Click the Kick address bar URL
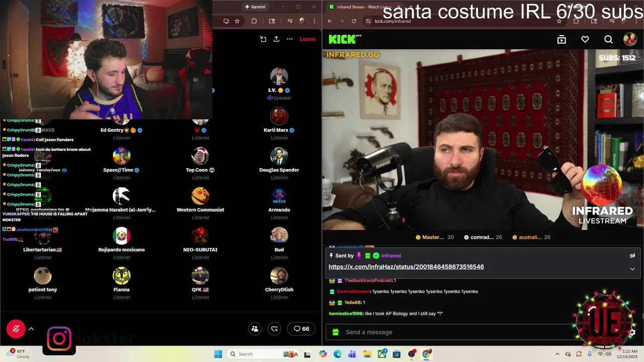 click(393, 21)
